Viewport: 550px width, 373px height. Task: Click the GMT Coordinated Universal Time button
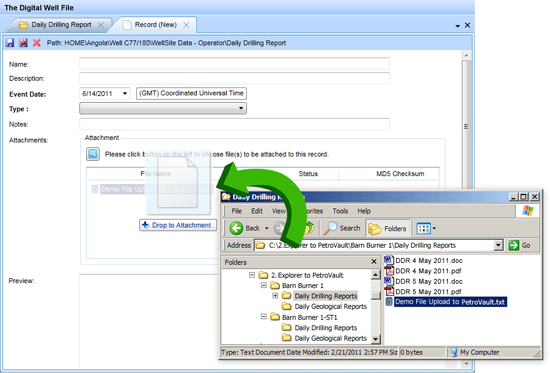[191, 93]
